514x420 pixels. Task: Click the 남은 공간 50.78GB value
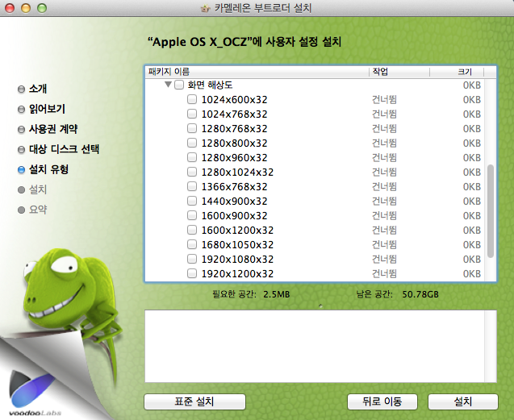click(420, 294)
